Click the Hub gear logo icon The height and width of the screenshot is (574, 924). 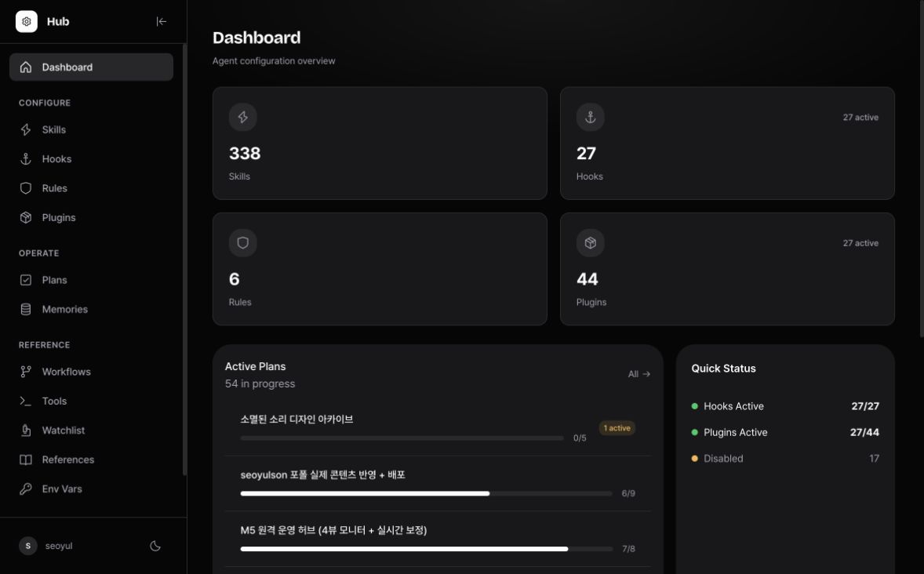coord(26,21)
